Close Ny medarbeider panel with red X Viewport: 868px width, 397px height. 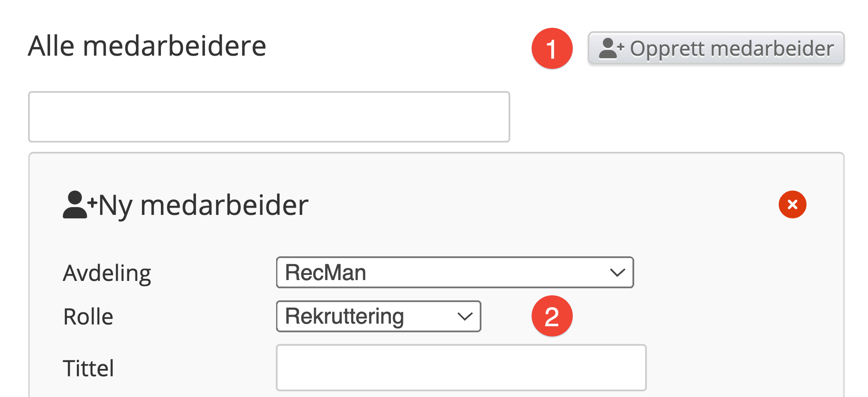click(x=792, y=205)
